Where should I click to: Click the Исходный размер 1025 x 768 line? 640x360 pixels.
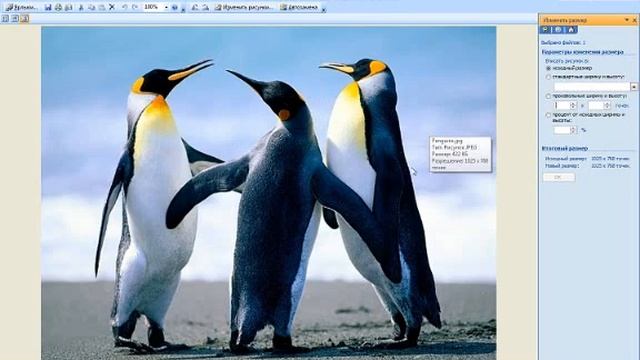[587, 159]
